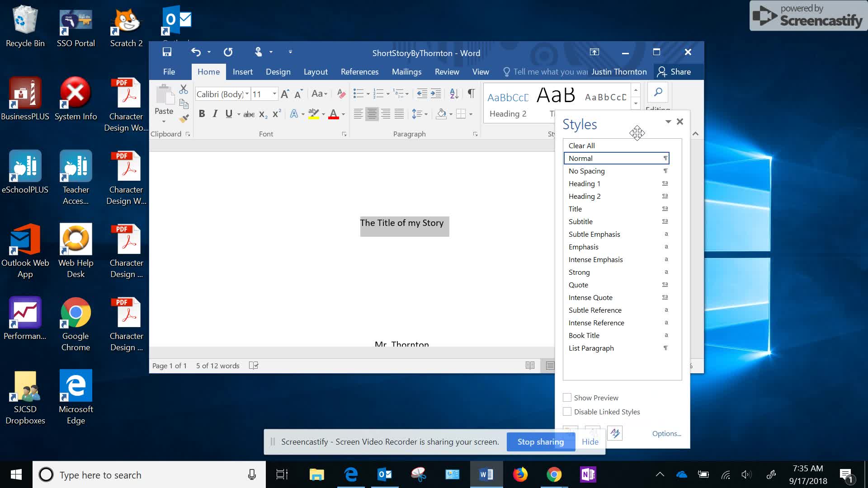Screen dimensions: 868x488
Task: Expand the Change Case Aa dropdown
Action: click(x=319, y=94)
